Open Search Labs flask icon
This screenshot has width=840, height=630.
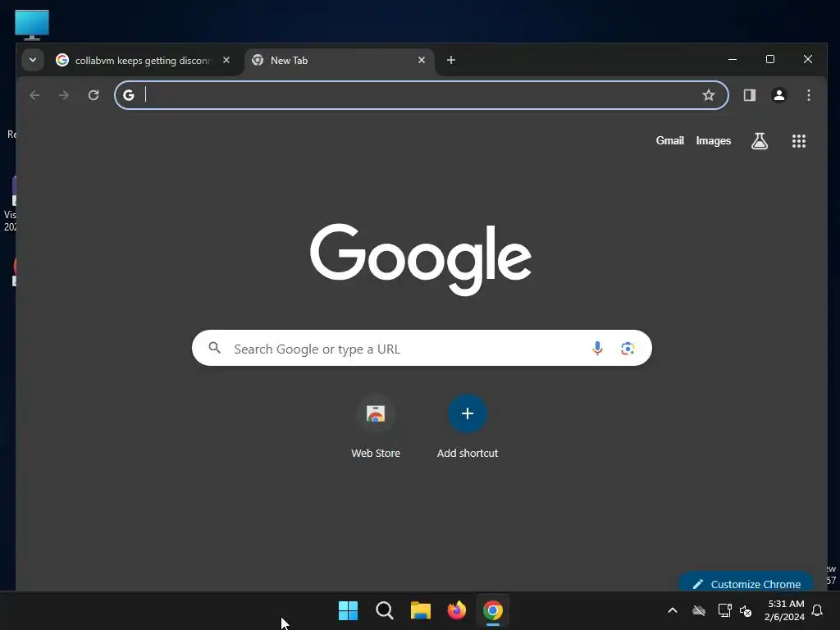point(760,141)
